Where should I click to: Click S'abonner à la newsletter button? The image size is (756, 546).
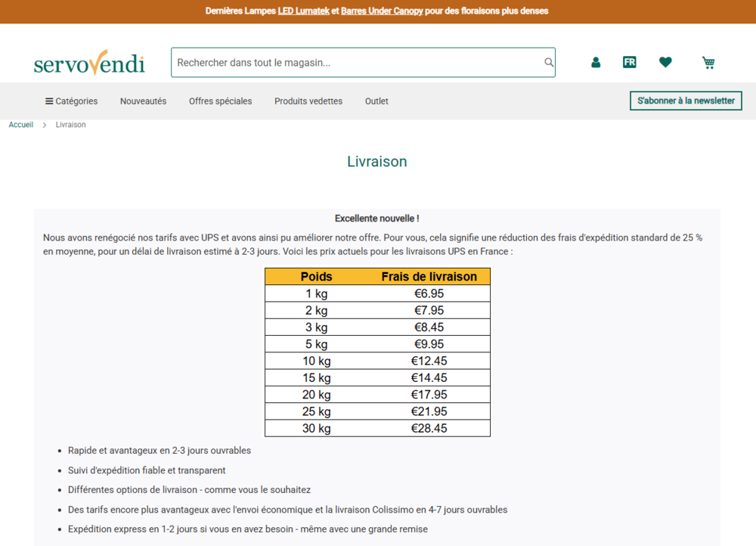[686, 101]
